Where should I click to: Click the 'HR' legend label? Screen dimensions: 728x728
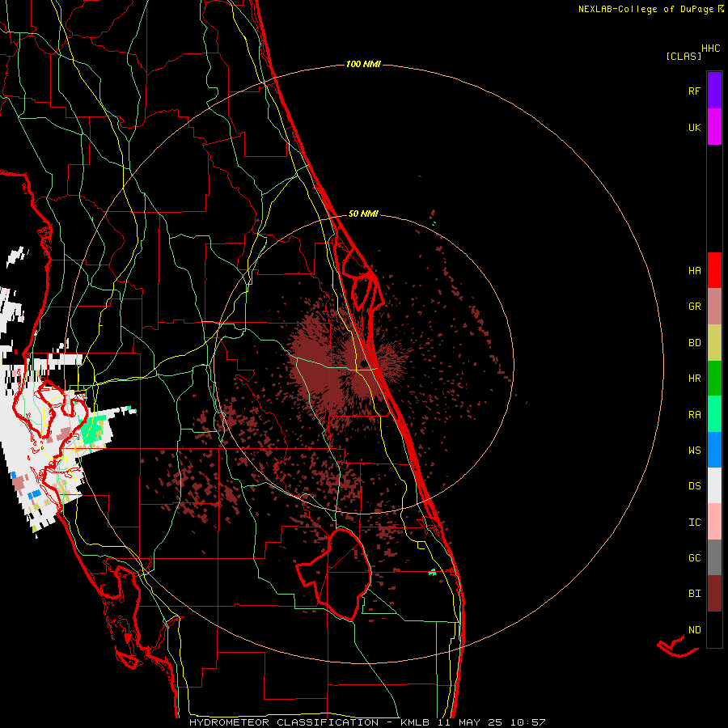click(694, 379)
